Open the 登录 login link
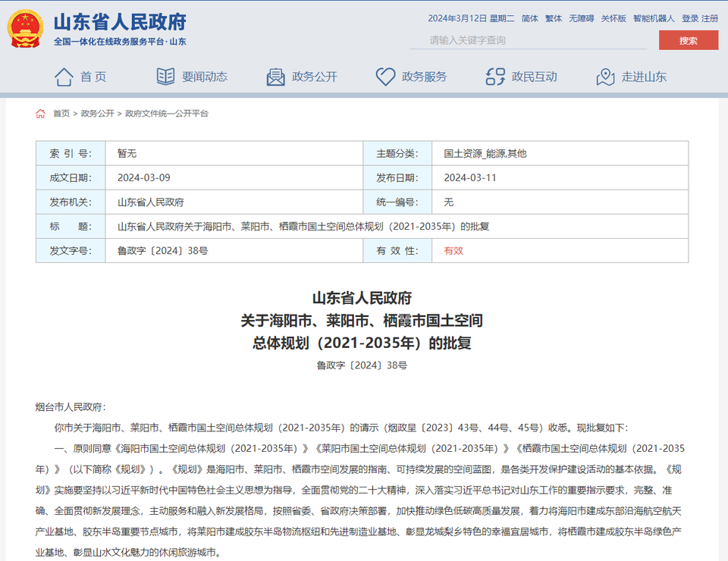This screenshot has width=728, height=561. pyautogui.click(x=691, y=18)
